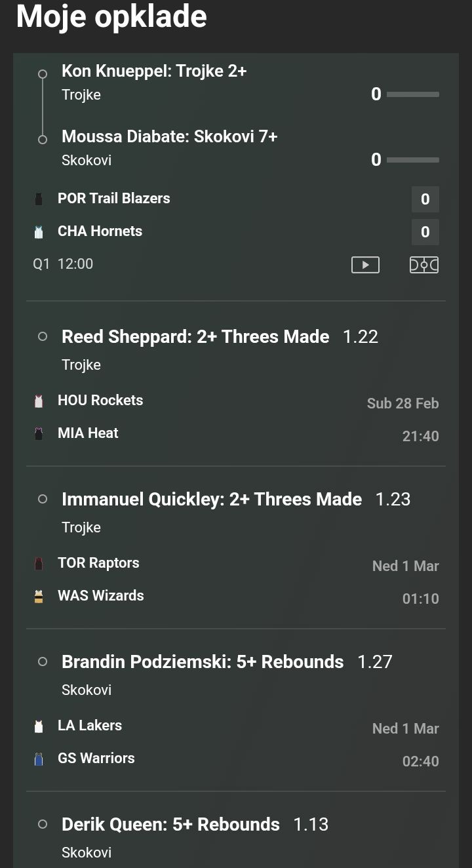Select the Immanuel Quickley bet status circle
This screenshot has height=868, width=472.
(43, 499)
